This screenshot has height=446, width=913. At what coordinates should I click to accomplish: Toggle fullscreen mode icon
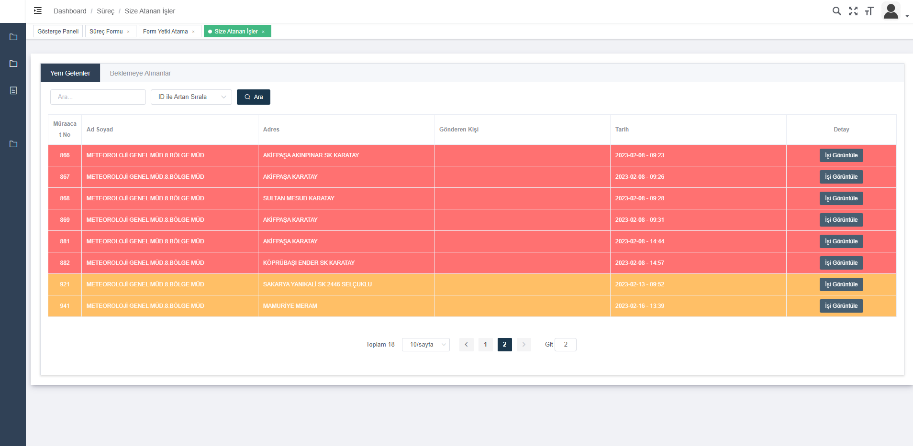point(853,11)
